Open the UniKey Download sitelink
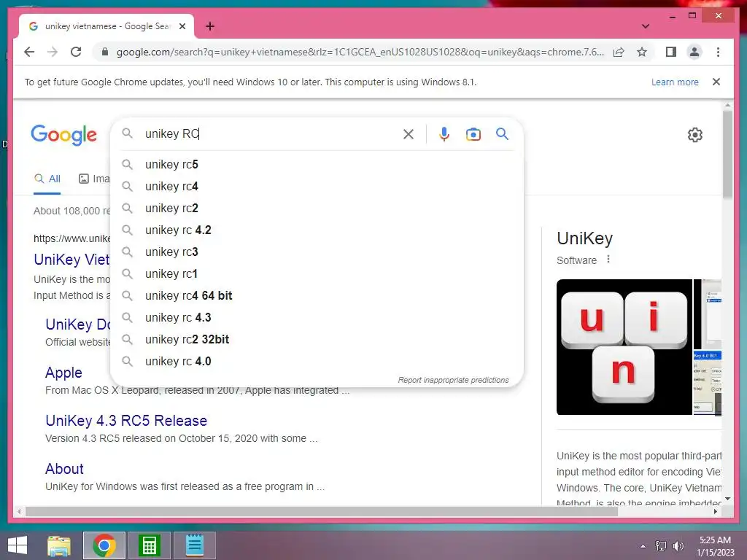747x560 pixels. click(77, 324)
